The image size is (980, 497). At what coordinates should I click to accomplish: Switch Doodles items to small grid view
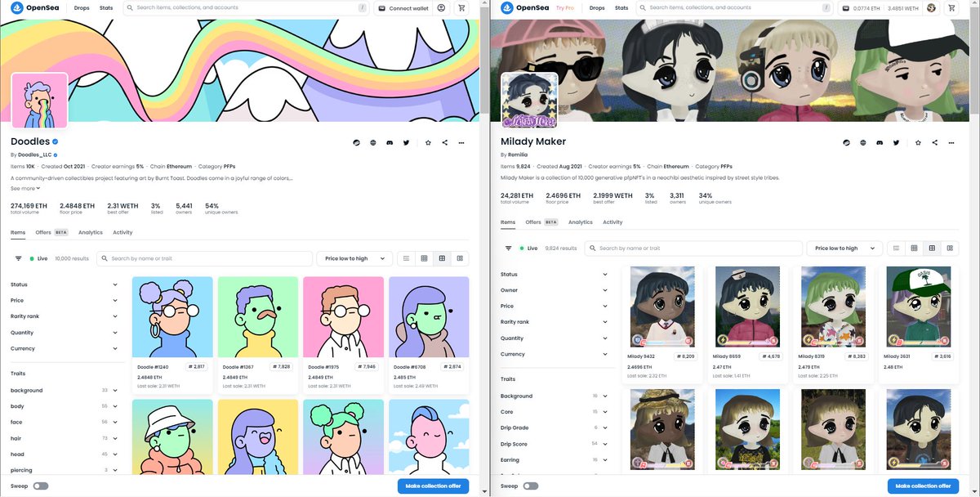pos(424,258)
